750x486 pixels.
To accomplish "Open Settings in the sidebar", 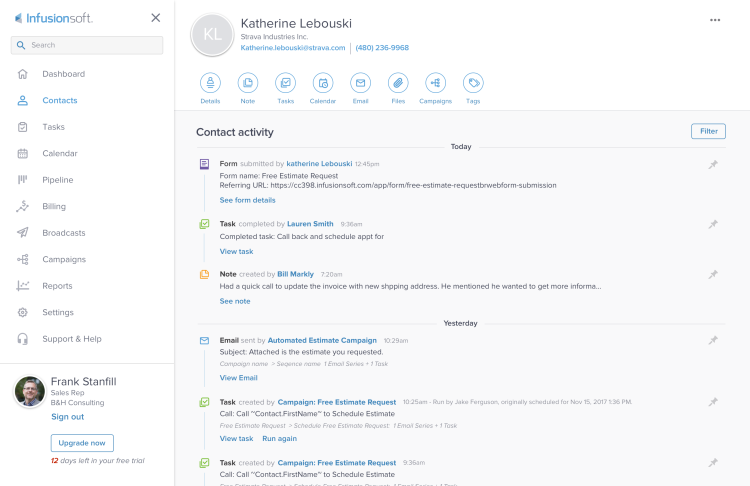I will click(x=58, y=312).
